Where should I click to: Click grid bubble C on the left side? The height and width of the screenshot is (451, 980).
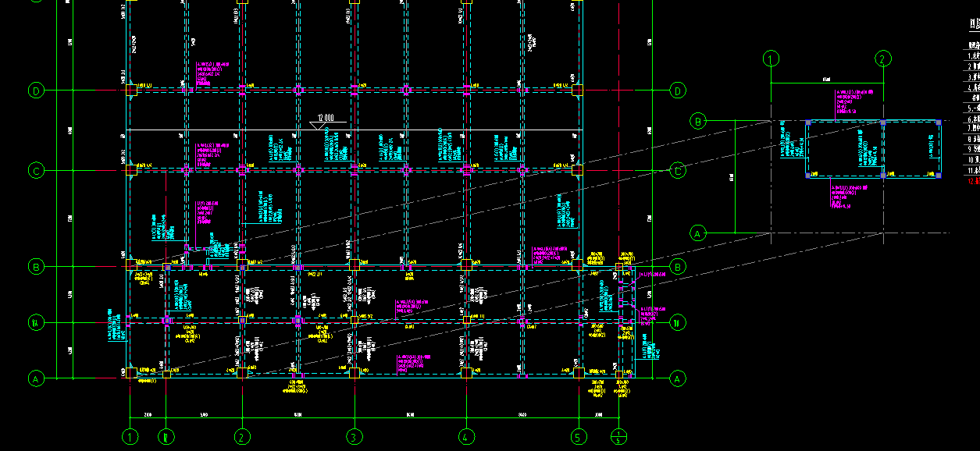click(36, 170)
